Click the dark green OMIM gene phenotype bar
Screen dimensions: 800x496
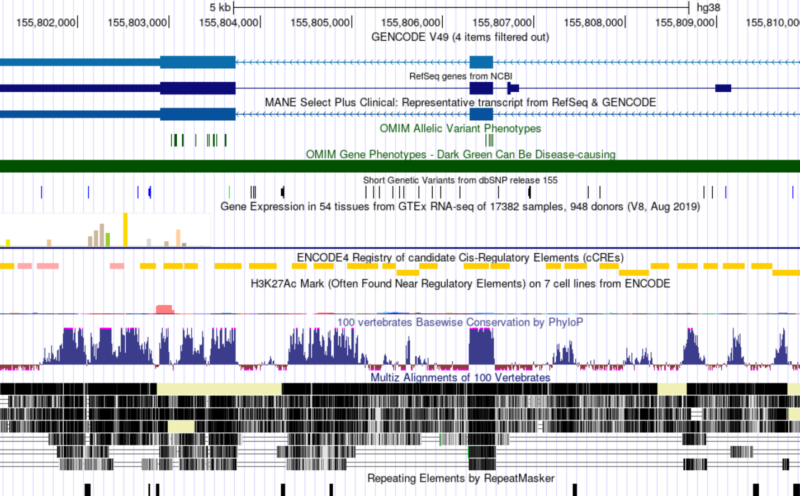coord(400,166)
